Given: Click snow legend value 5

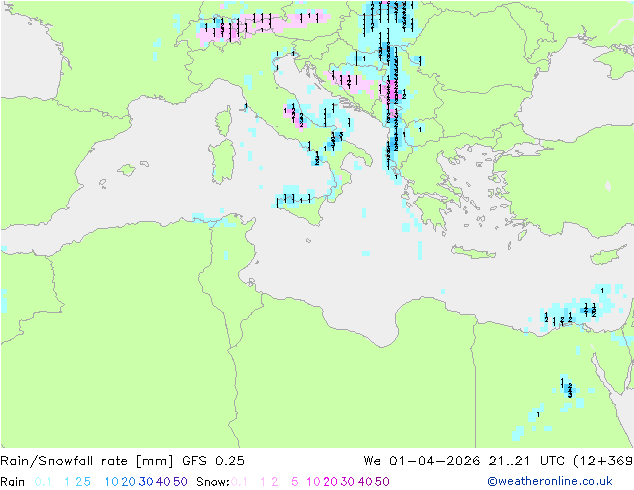Looking at the screenshot, I should point(295,482).
